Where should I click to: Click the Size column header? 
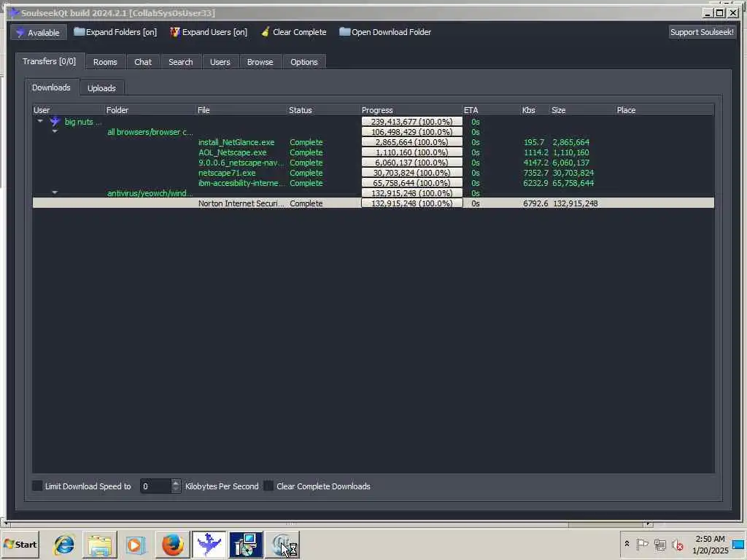[581, 110]
